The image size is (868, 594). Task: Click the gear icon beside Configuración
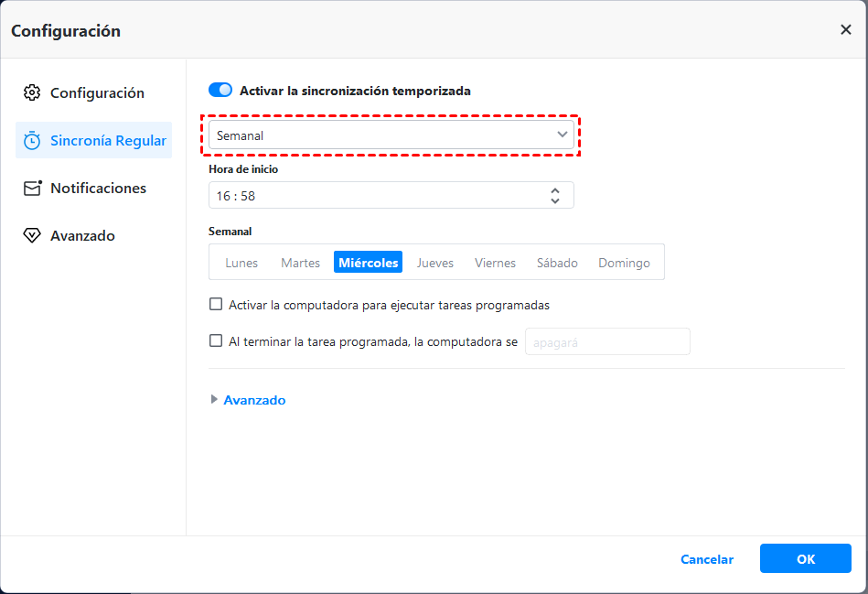32,92
